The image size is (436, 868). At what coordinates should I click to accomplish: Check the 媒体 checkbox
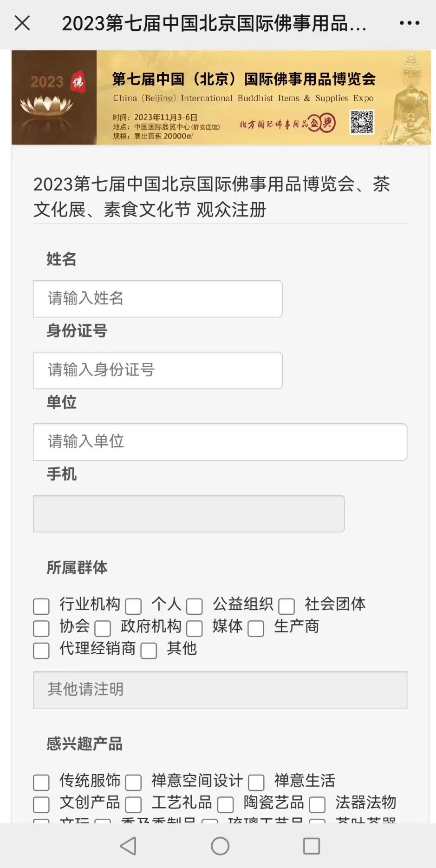(195, 628)
